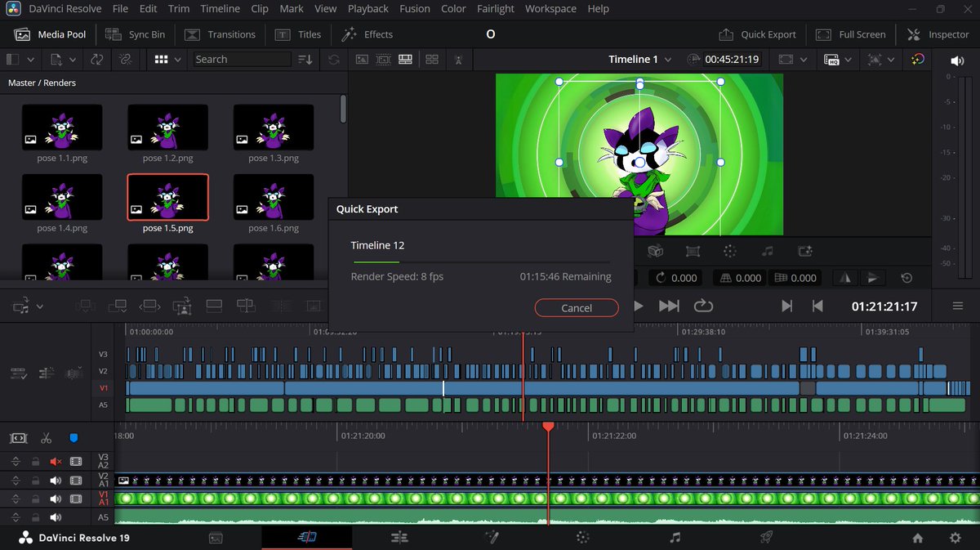Open the import media dropdown arrow
Image resolution: width=980 pixels, height=550 pixels.
(x=73, y=60)
